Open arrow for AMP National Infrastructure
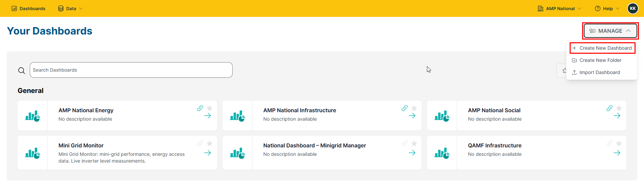This screenshot has width=644, height=192. click(x=412, y=116)
